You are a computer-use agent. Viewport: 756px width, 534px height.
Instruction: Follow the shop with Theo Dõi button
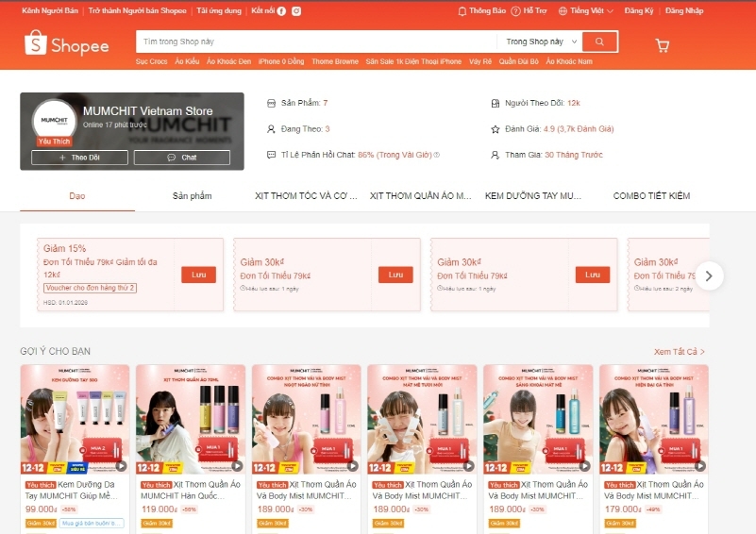(79, 158)
